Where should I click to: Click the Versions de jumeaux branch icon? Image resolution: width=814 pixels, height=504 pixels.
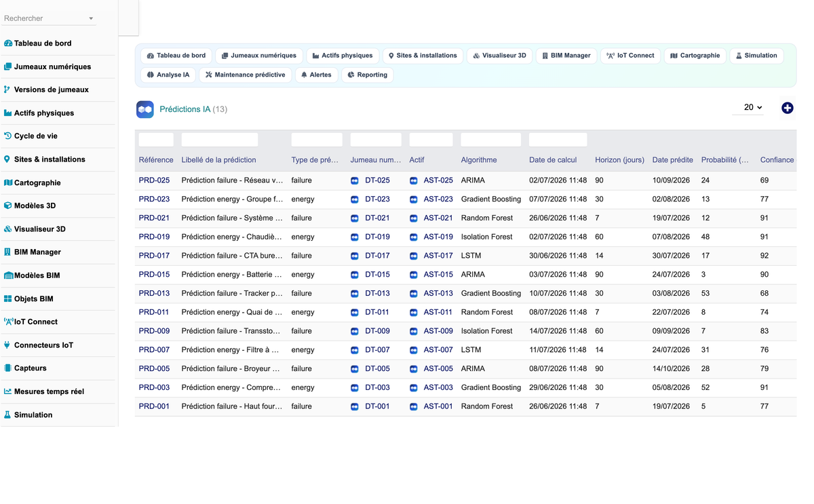(x=7, y=90)
